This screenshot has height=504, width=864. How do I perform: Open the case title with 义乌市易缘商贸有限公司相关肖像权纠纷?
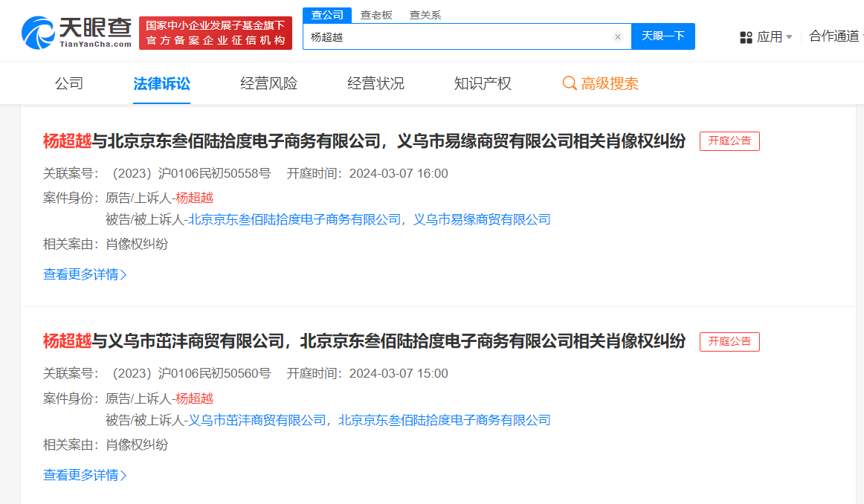tap(364, 141)
